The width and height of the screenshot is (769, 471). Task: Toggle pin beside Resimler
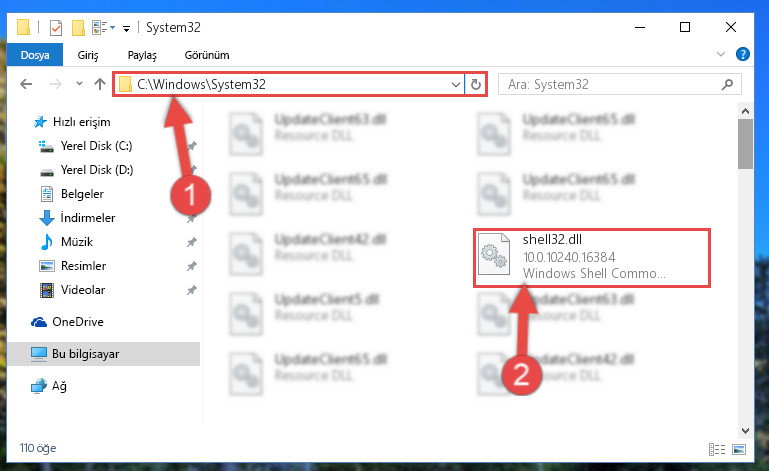(192, 266)
